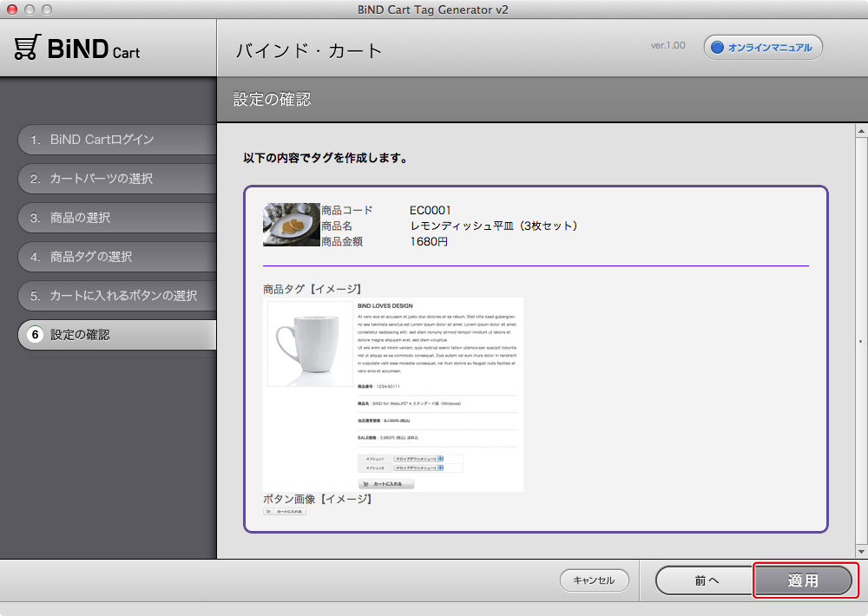This screenshot has height=616, width=868.
Task: Select step 6 設定の確認
Action: (x=117, y=335)
